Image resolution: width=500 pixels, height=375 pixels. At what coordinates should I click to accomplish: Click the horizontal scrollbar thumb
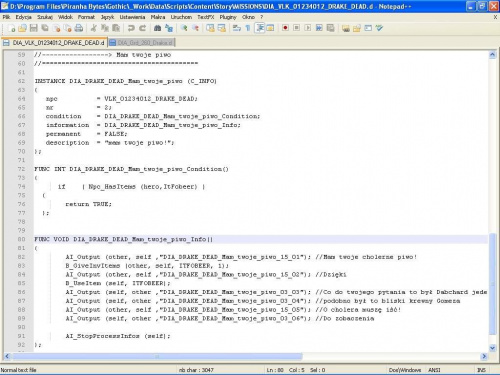tap(157, 356)
